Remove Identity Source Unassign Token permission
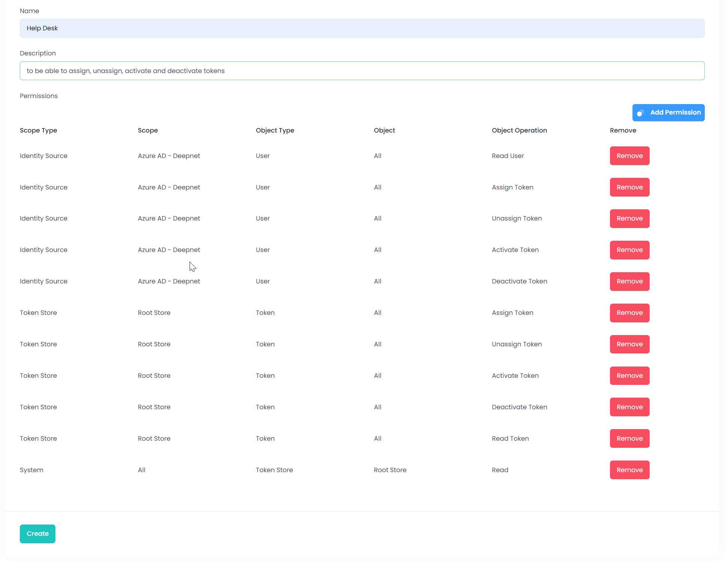 point(629,219)
